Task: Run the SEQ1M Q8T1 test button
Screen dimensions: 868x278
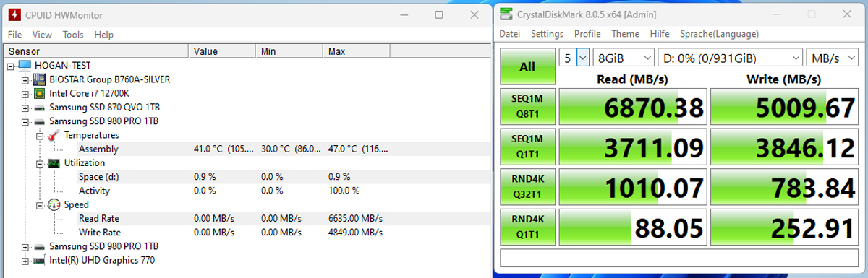Action: pos(527,107)
